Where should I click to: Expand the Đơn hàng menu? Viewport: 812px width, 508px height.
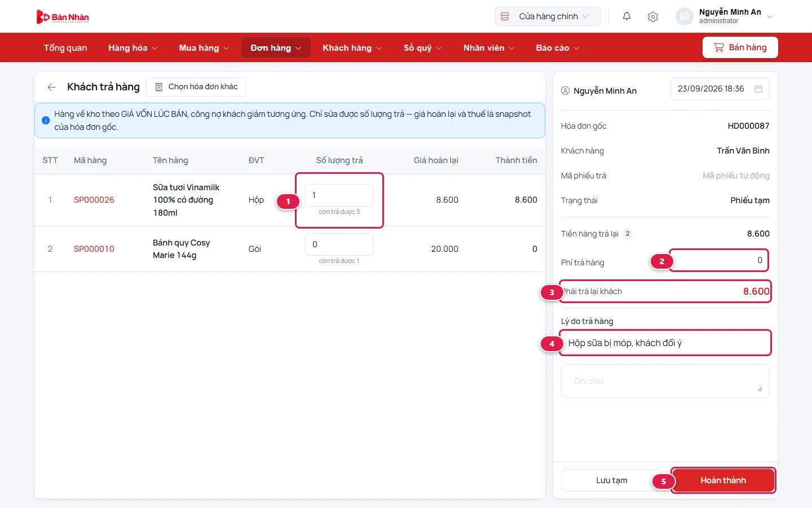(276, 48)
